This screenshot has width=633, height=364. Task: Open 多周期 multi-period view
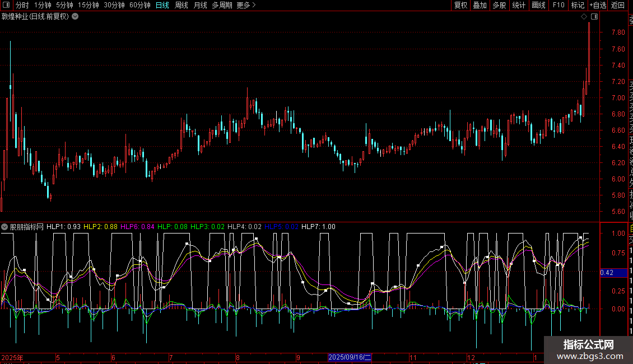(x=222, y=5)
